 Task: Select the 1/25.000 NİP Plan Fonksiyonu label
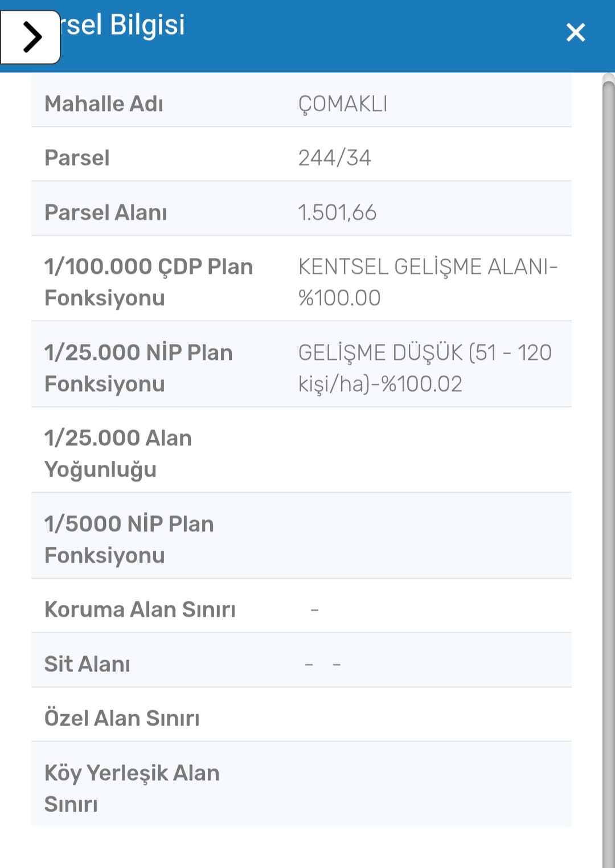click(138, 368)
